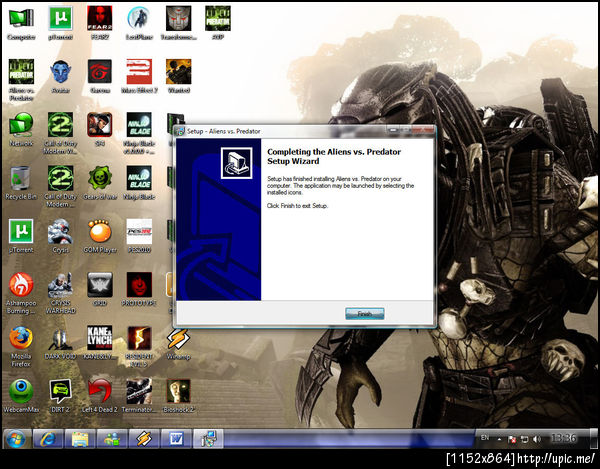600x469 pixels.
Task: Select the Gears of War shortcut
Action: coord(99,183)
